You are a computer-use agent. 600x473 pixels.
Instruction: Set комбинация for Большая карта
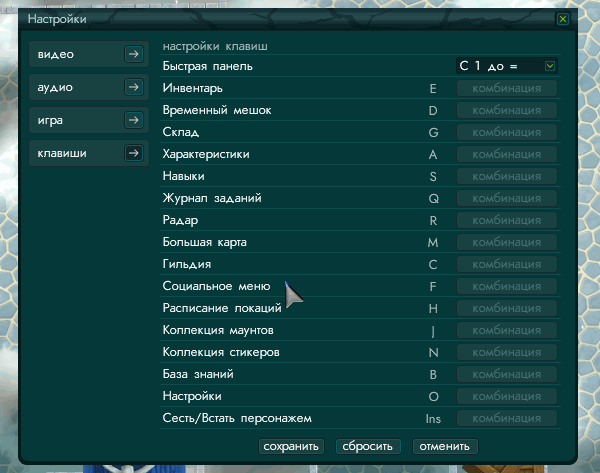(507, 242)
